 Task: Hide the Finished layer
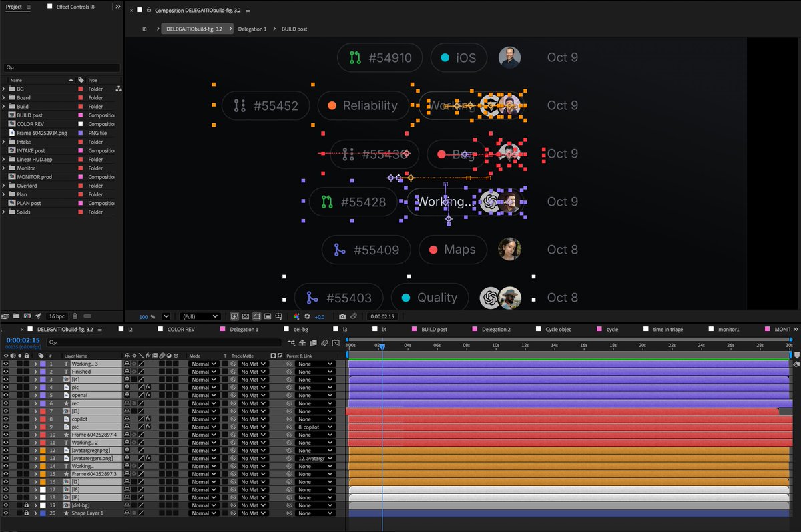pos(5,372)
